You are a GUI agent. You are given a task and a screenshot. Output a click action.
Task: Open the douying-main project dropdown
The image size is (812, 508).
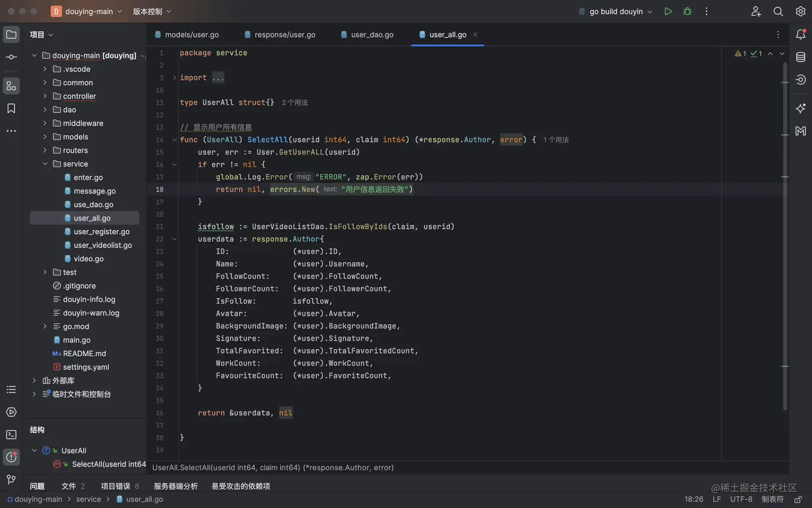[87, 11]
